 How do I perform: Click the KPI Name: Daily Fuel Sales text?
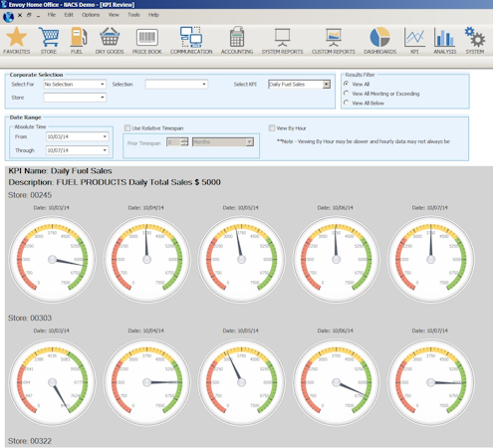(x=60, y=171)
